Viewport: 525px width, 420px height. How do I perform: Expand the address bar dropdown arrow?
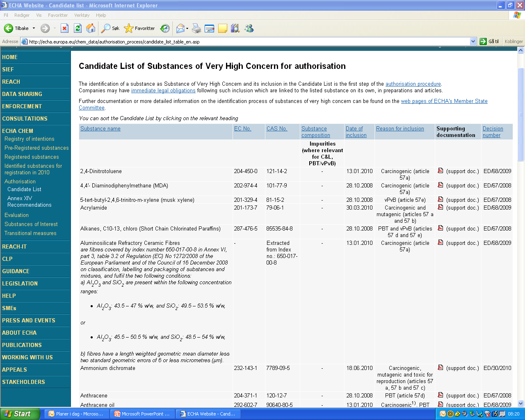[473, 41]
